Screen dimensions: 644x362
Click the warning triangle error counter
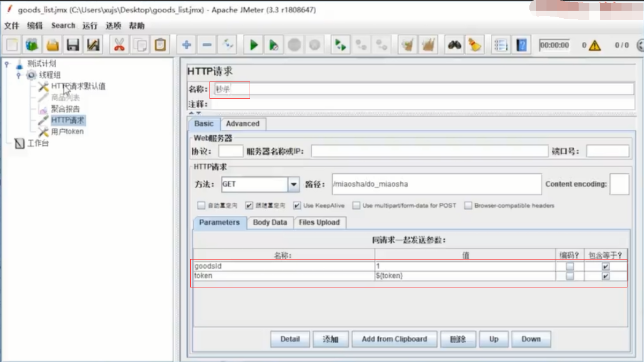pos(595,46)
